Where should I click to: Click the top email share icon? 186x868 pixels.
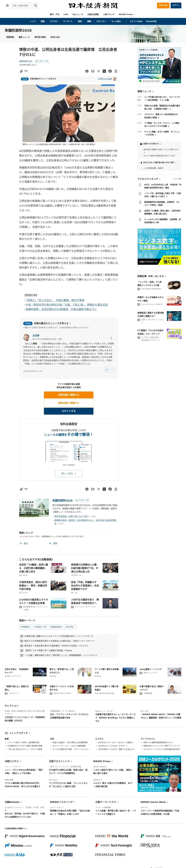(93, 71)
